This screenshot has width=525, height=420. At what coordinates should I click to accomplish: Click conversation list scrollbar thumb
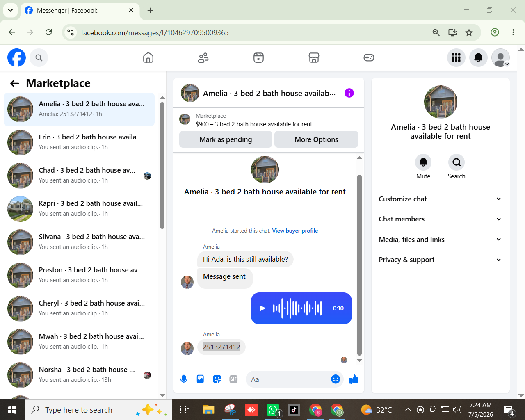point(162,165)
